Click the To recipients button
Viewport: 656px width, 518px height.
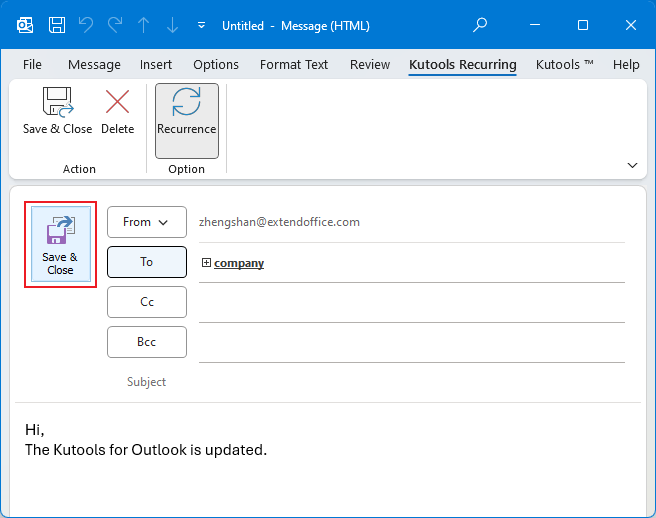pos(147,262)
